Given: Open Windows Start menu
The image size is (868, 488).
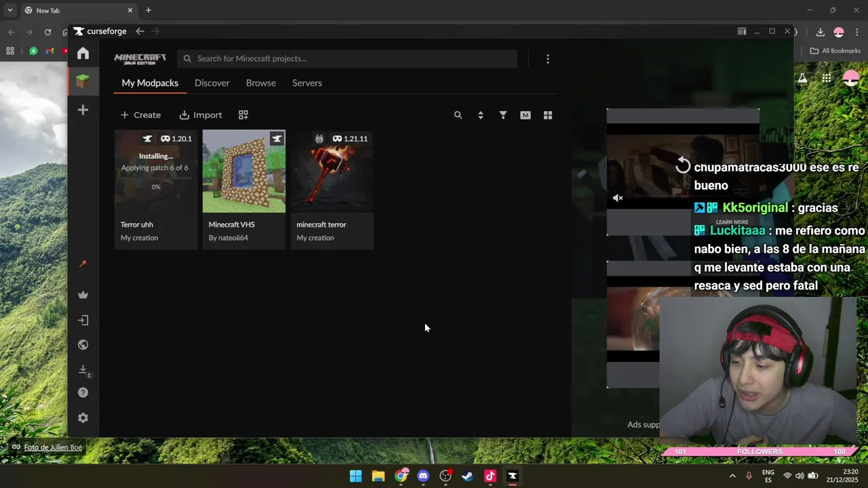Looking at the screenshot, I should (x=356, y=476).
